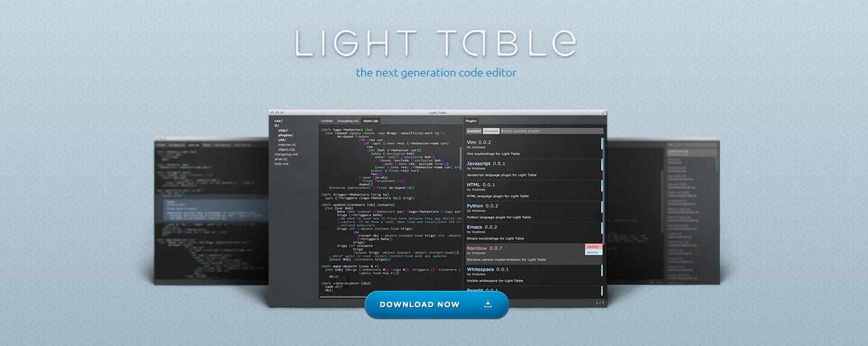Screen dimensions: 868x346
Task: Collapse the lt/ folder
Action: [277, 125]
